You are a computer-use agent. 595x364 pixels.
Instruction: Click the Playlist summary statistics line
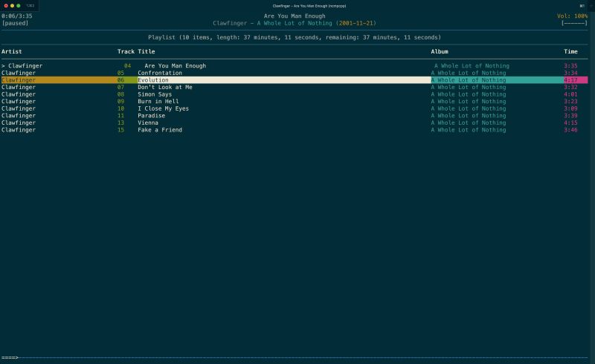coord(295,38)
